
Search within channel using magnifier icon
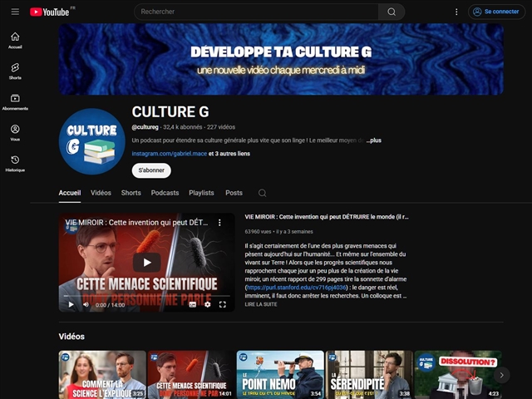point(263,193)
